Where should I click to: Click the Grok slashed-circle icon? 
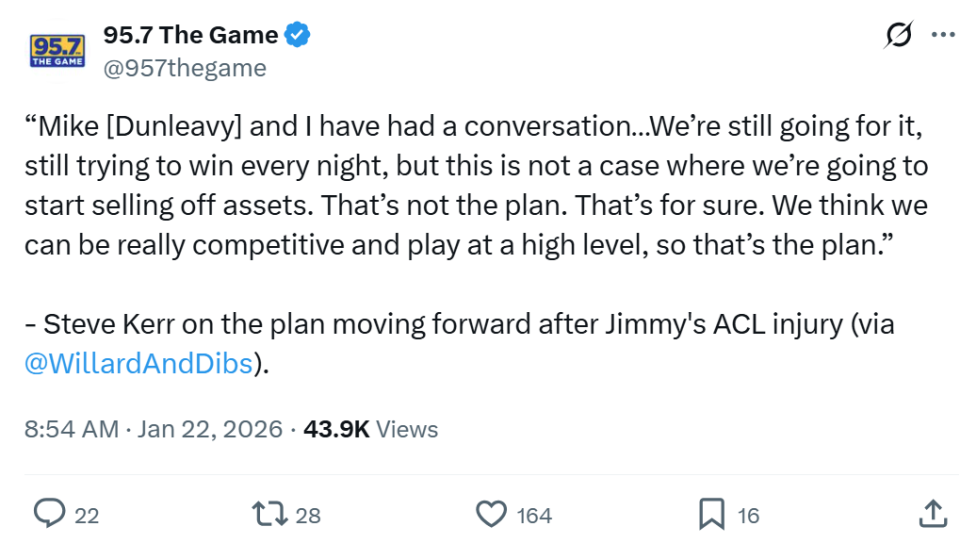[898, 36]
